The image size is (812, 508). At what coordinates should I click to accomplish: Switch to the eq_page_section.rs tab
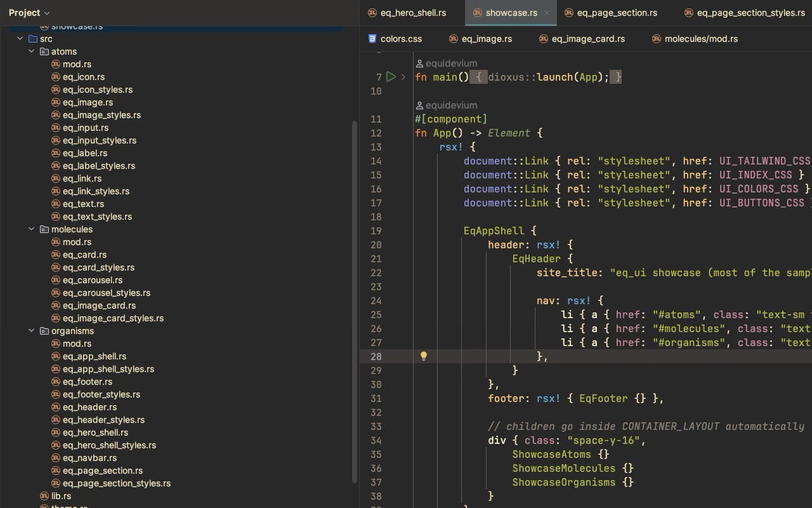(x=617, y=13)
